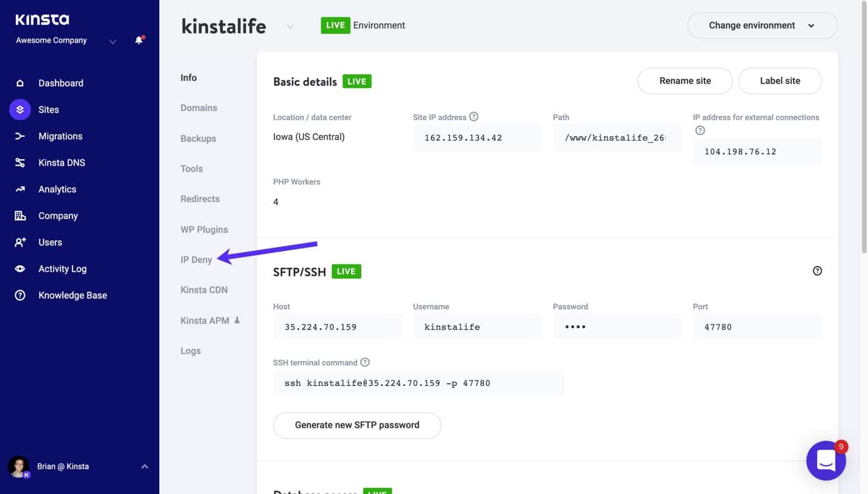Generate a new SFTP password

[356, 425]
